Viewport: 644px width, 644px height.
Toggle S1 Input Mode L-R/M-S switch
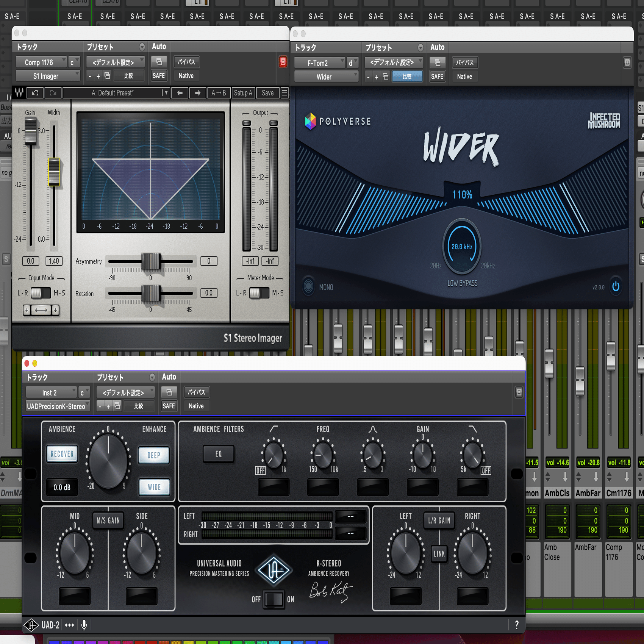[x=41, y=293]
